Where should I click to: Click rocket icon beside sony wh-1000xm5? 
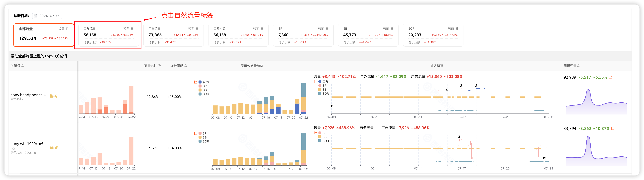56,147
